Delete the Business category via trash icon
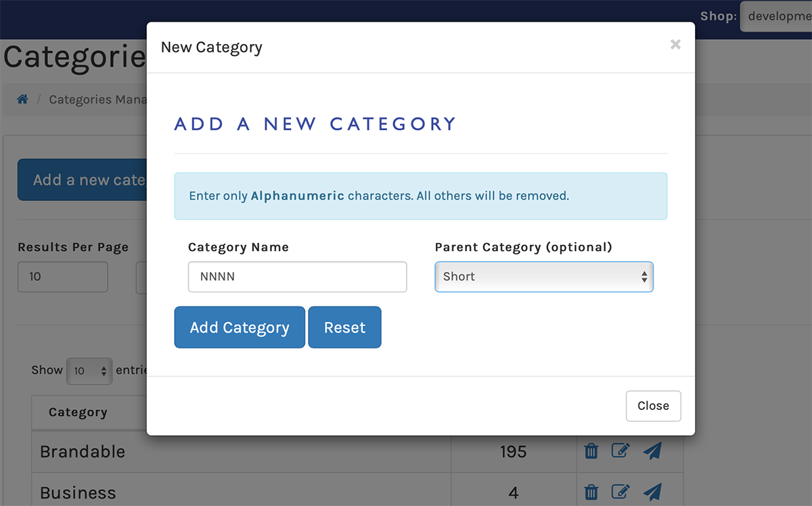812x506 pixels. pyautogui.click(x=591, y=492)
